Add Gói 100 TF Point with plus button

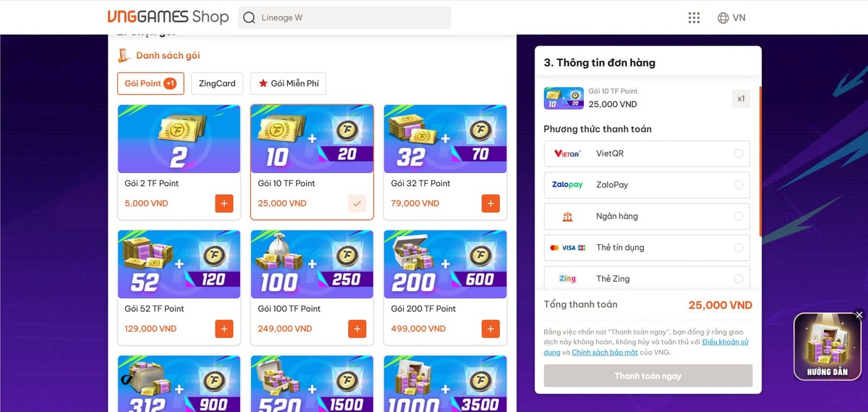click(357, 329)
